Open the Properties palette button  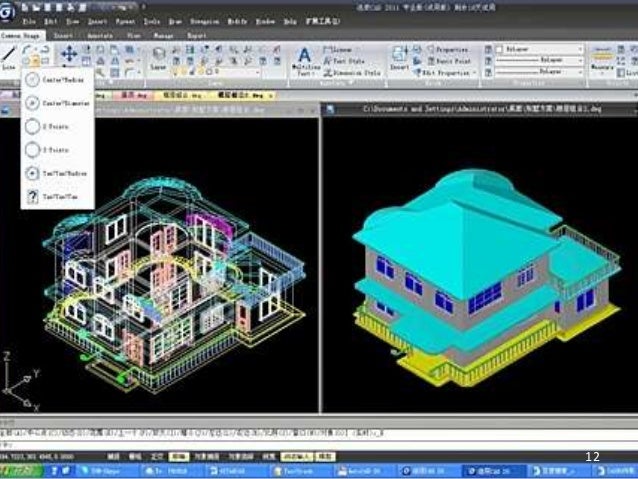click(x=448, y=50)
